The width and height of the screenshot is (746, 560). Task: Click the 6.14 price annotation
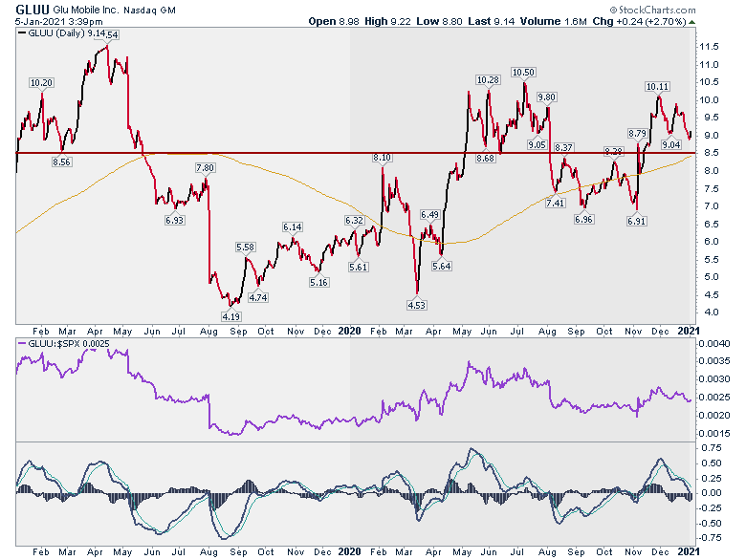(x=293, y=227)
